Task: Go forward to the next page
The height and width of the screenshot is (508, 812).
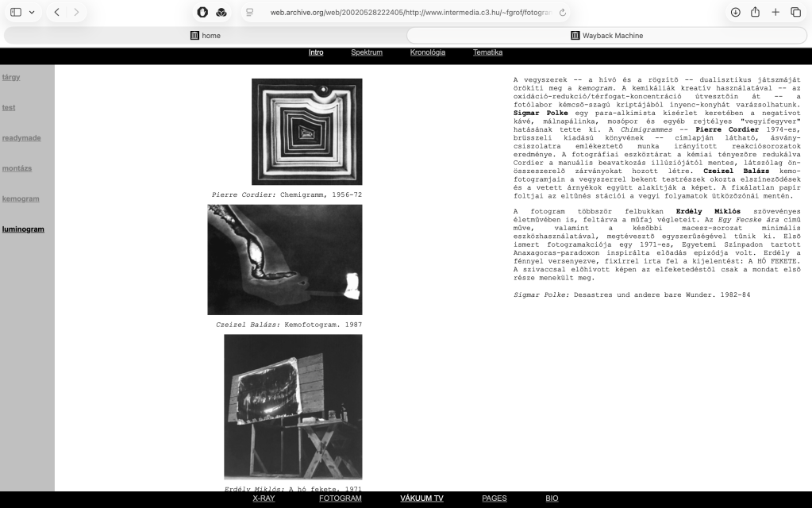Action: [76, 12]
